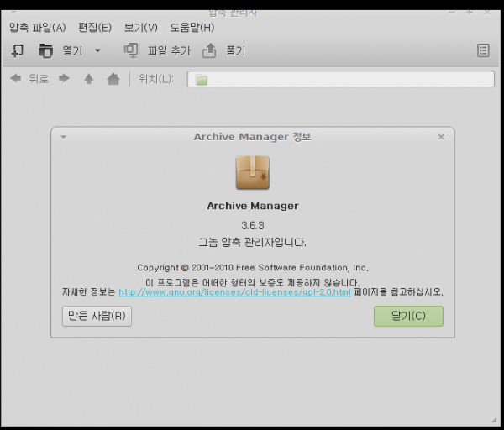Click the folder icon inside location field
This screenshot has width=504, height=430.
pos(202,80)
